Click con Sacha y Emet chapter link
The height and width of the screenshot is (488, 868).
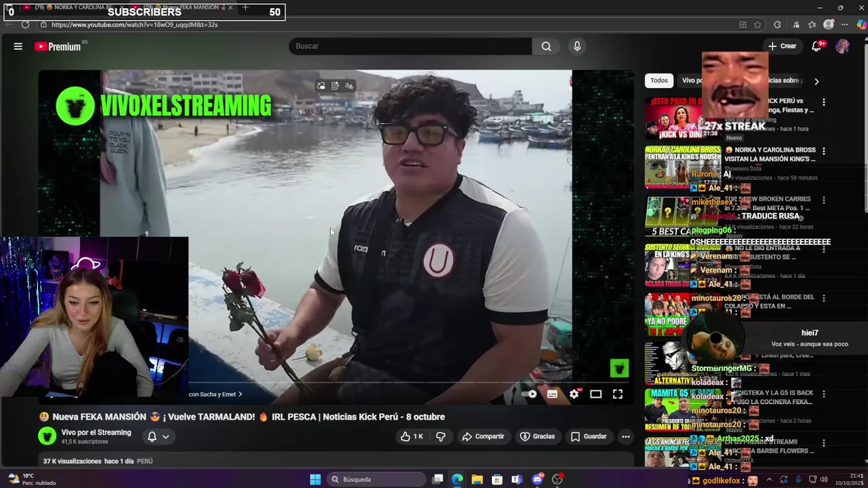[x=215, y=394]
